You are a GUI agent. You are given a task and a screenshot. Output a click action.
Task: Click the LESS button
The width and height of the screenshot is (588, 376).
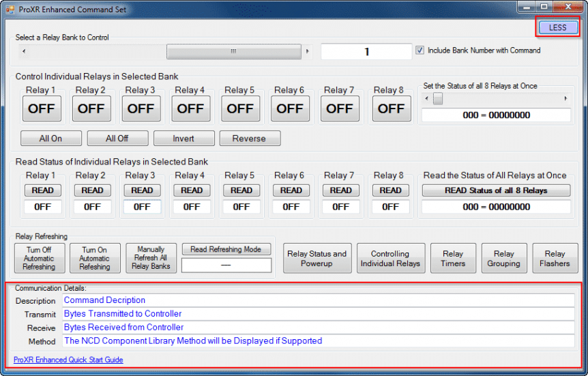click(557, 27)
